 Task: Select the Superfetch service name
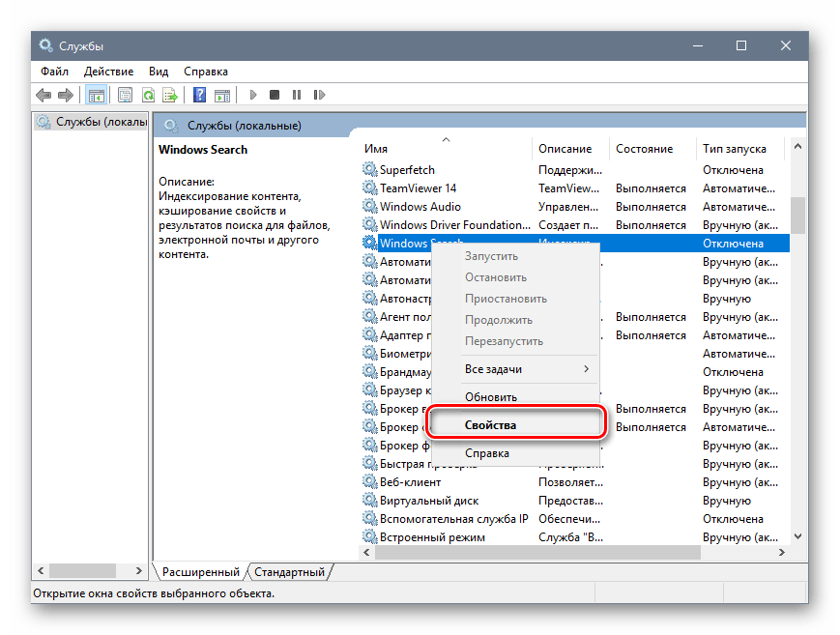coord(407,170)
